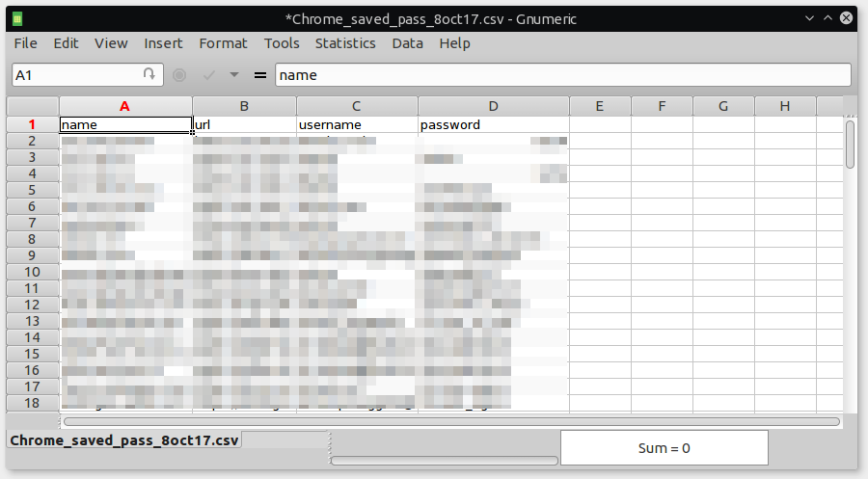Open the Data menu
The width and height of the screenshot is (868, 479).
click(407, 43)
